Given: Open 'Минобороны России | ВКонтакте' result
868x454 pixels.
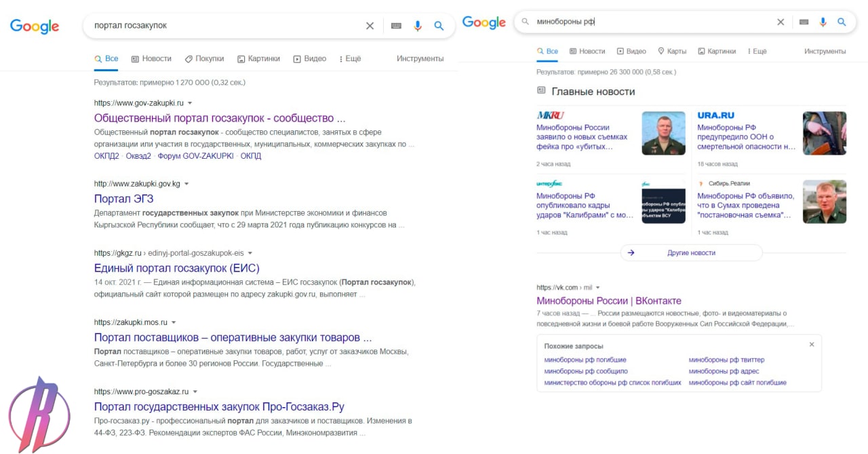Looking at the screenshot, I should click(609, 301).
